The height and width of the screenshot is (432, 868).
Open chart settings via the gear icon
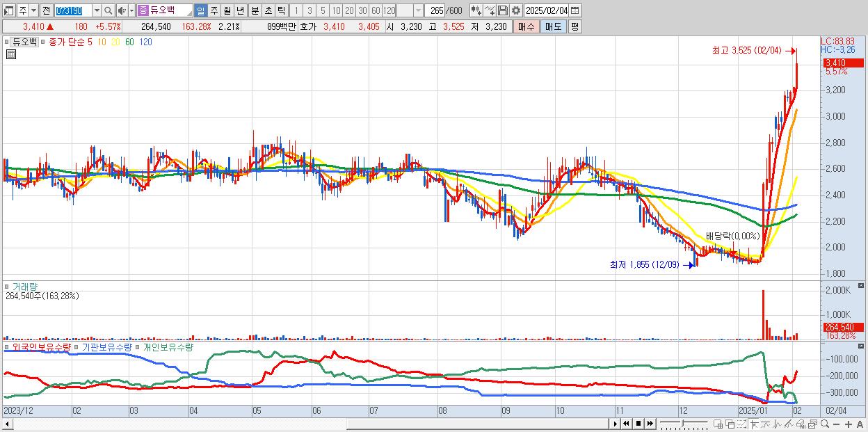pyautogui.click(x=516, y=10)
